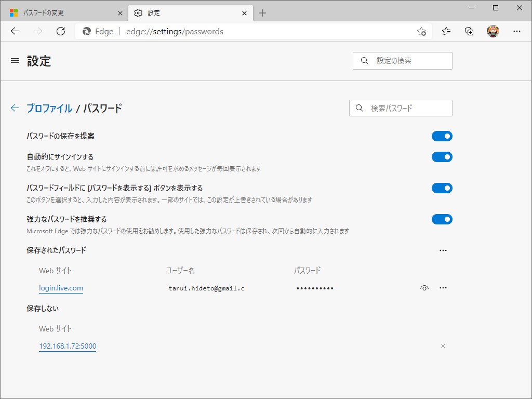The image size is (532, 399).
Task: Disable the パスワードの保存を提案 toggle
Action: (x=442, y=136)
